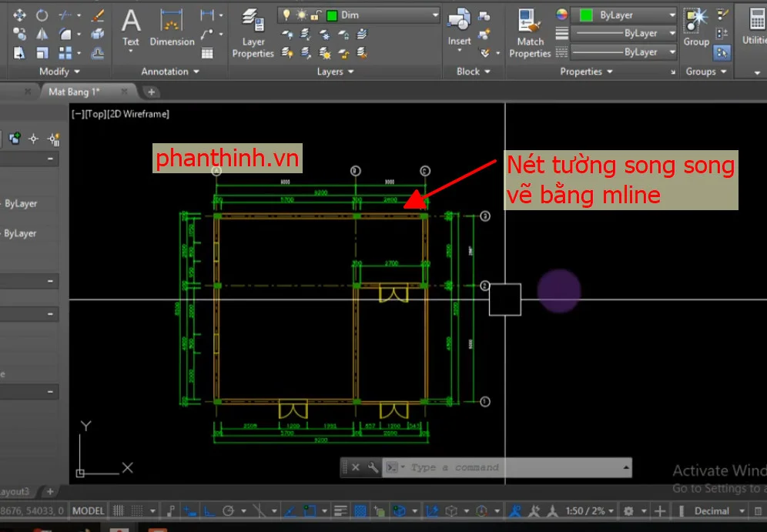
Task: Toggle the lock icon for Dim layer
Action: tap(316, 15)
